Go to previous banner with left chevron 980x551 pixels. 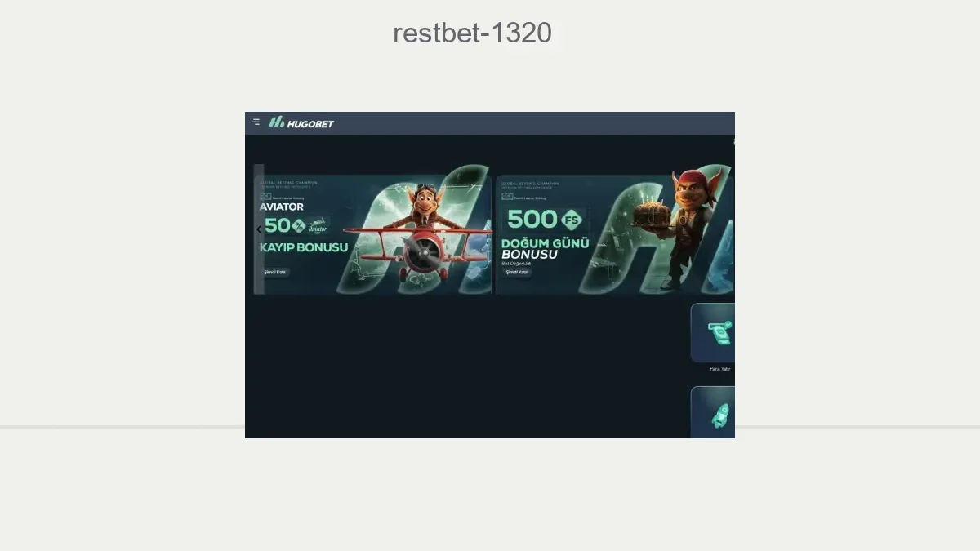259,229
